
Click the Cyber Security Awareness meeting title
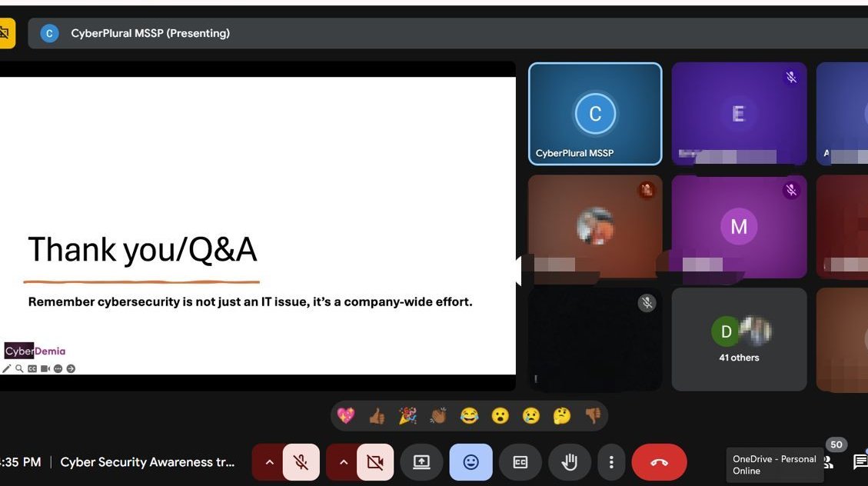[x=148, y=462]
